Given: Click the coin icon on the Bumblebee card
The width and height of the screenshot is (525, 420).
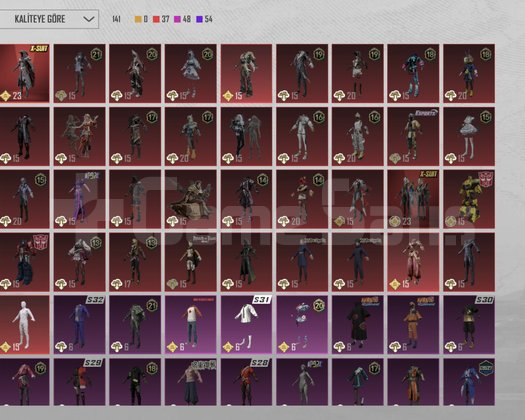Looking at the screenshot, I should click(x=450, y=221).
